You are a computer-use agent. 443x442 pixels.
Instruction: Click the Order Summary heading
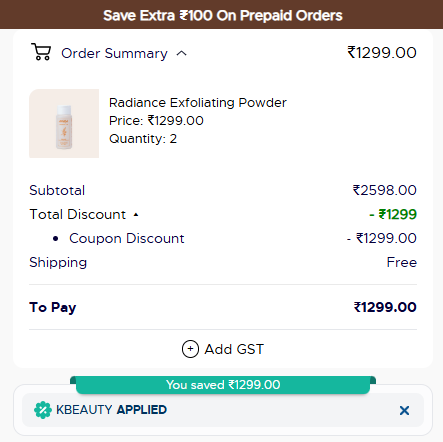tap(114, 53)
